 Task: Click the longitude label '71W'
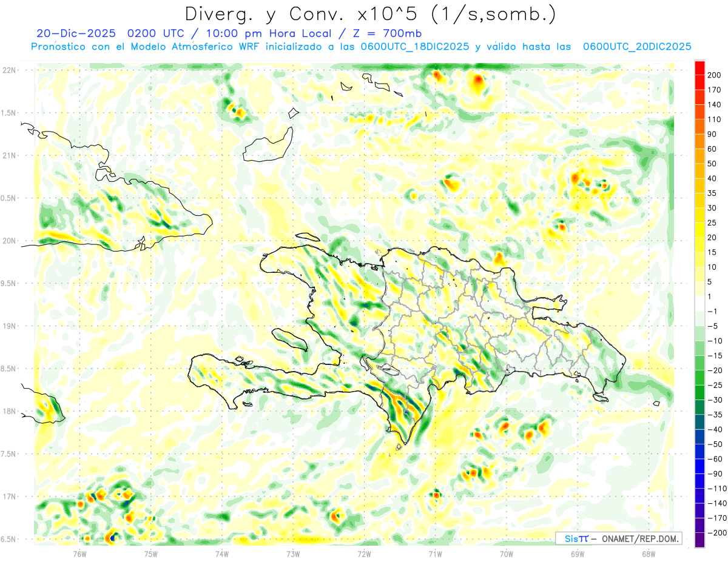point(435,554)
